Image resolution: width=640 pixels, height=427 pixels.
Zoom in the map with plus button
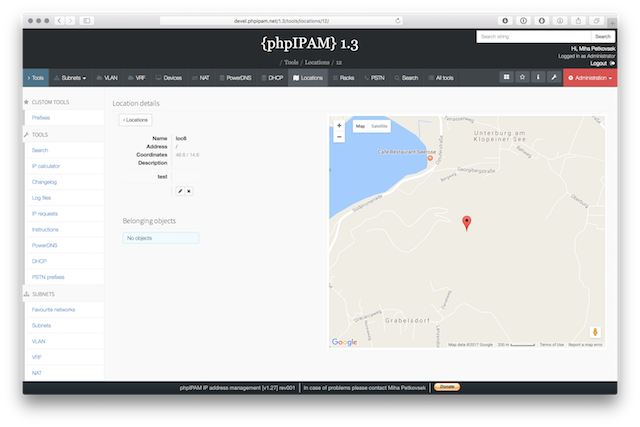[340, 126]
